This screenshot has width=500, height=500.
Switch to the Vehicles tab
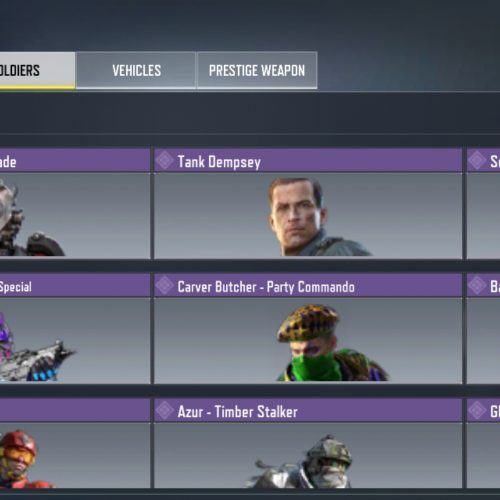tap(136, 70)
